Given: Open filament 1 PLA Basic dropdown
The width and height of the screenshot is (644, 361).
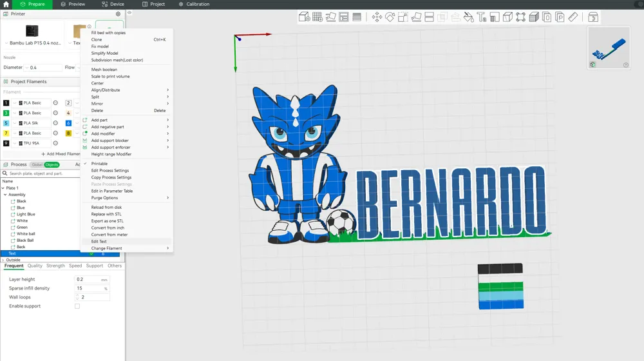Looking at the screenshot, I should (x=31, y=102).
